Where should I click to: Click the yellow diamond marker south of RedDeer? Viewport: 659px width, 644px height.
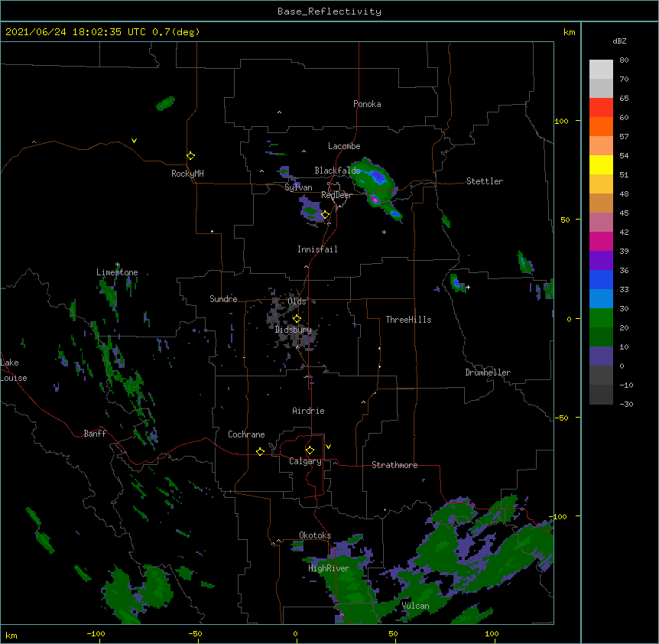326,215
